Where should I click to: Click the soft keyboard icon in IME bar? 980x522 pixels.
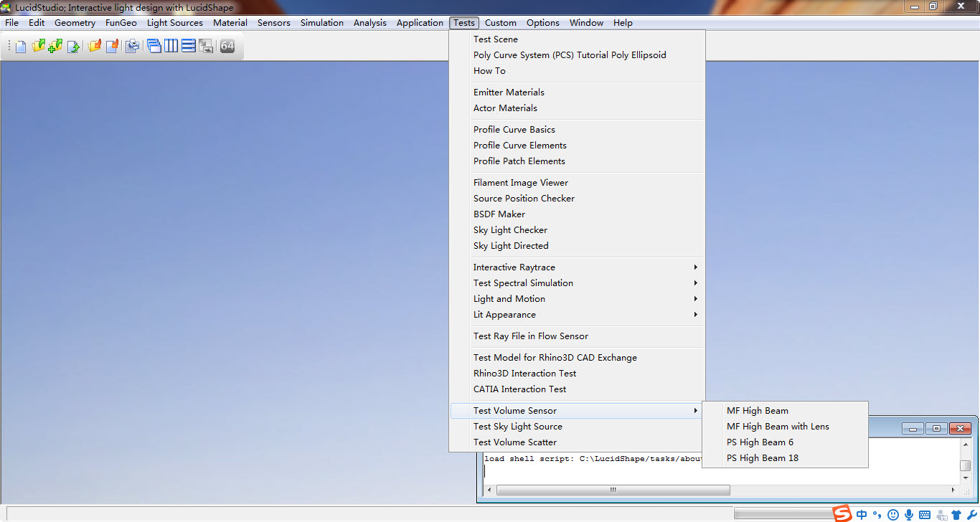(925, 515)
